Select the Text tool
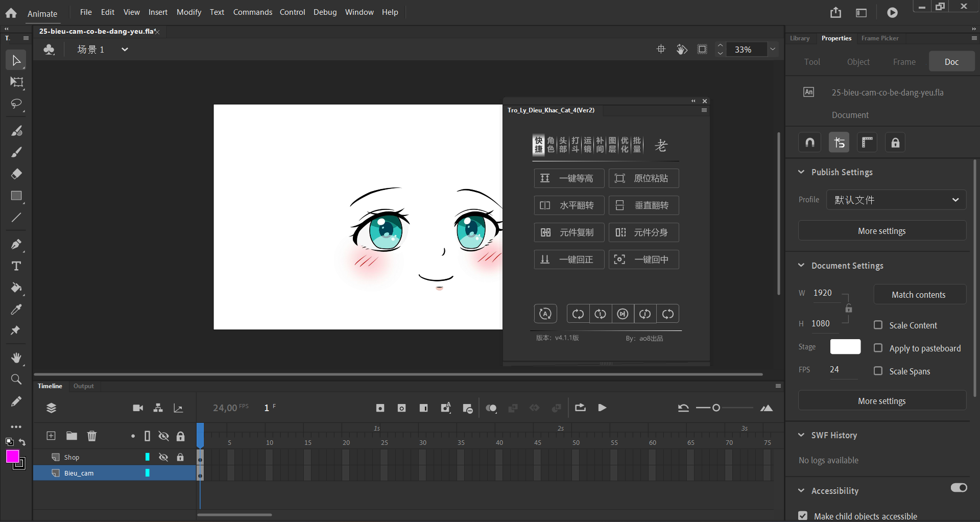The height and width of the screenshot is (522, 980). 16,266
